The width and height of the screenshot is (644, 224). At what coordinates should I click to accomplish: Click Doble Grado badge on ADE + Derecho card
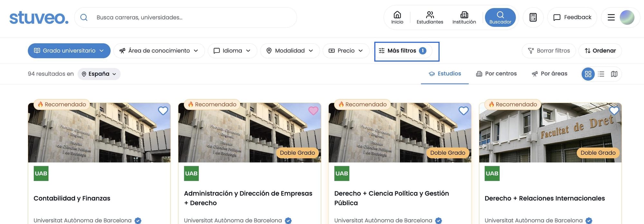click(x=297, y=153)
